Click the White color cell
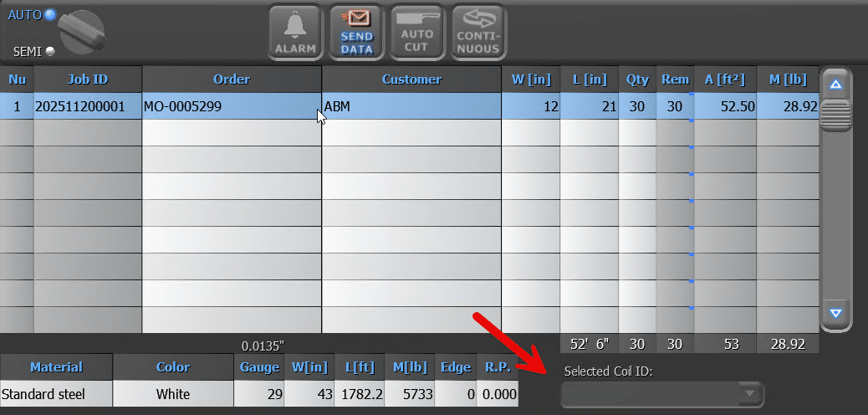Image resolution: width=868 pixels, height=415 pixels. 173,394
